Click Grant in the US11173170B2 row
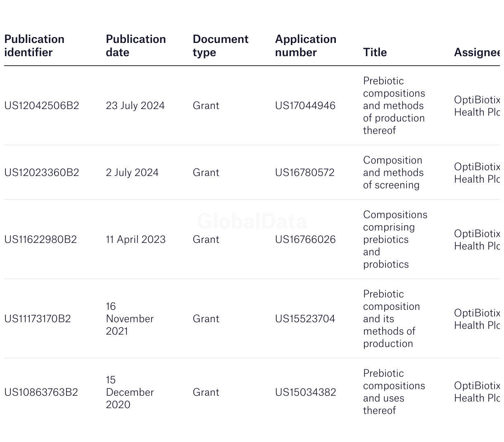This screenshot has width=504, height=442. pyautogui.click(x=206, y=319)
